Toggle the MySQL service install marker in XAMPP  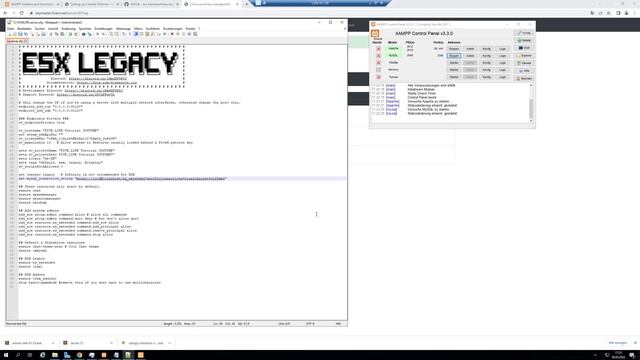(x=378, y=56)
